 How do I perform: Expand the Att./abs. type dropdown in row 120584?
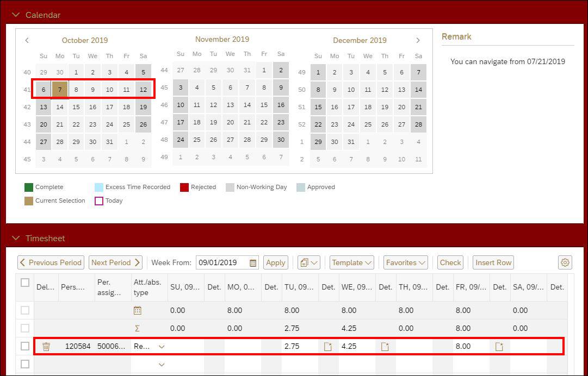coord(162,347)
